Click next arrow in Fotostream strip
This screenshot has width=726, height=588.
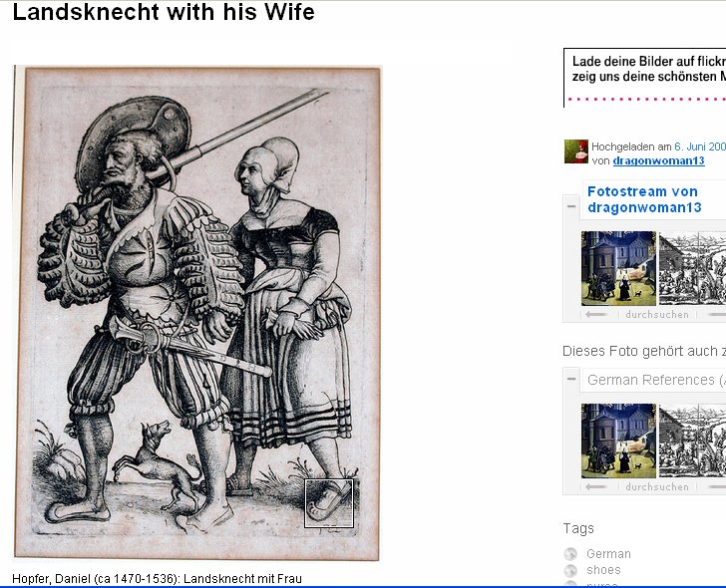[717, 315]
